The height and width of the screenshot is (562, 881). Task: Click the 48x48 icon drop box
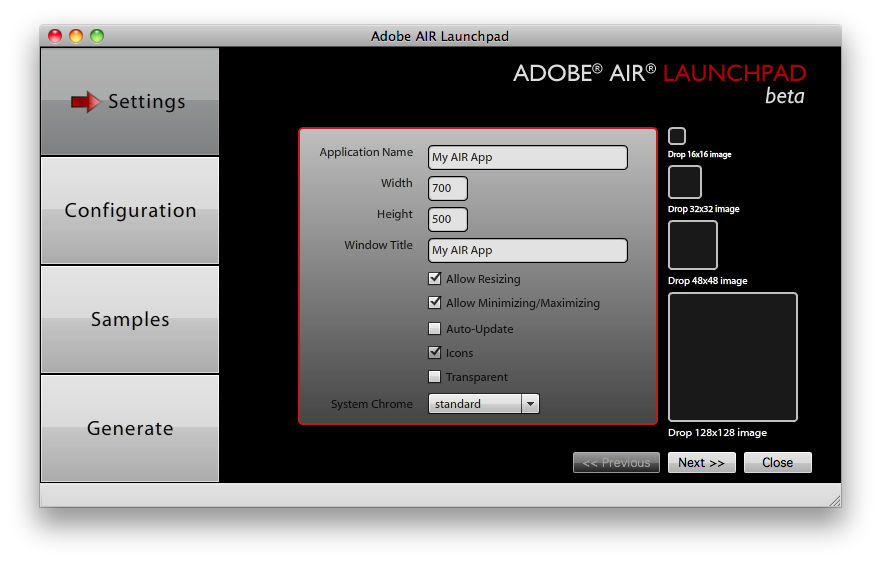(693, 245)
